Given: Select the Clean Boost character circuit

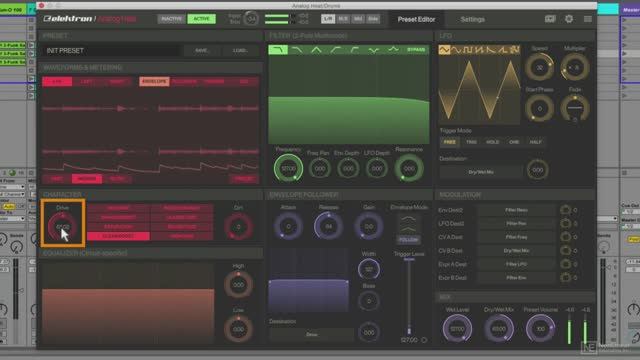Looking at the screenshot, I should click(x=118, y=236).
